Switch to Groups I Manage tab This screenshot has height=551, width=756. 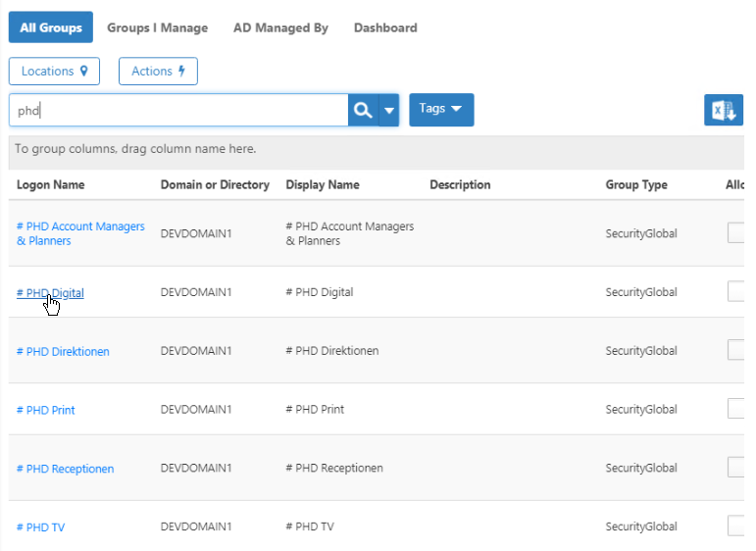click(x=157, y=27)
